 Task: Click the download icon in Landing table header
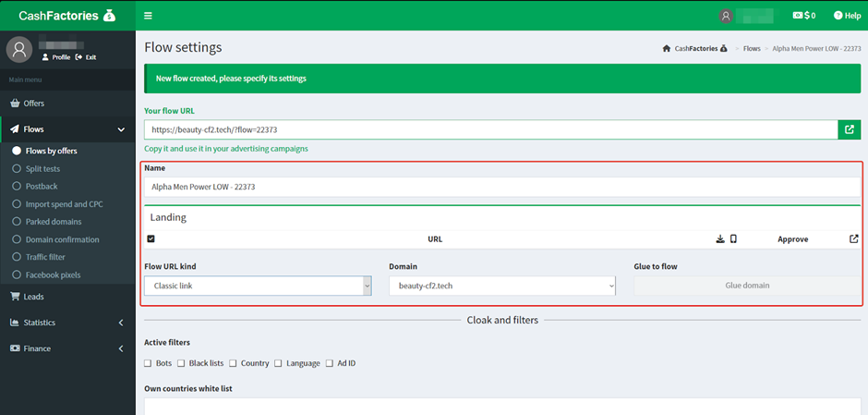(720, 238)
